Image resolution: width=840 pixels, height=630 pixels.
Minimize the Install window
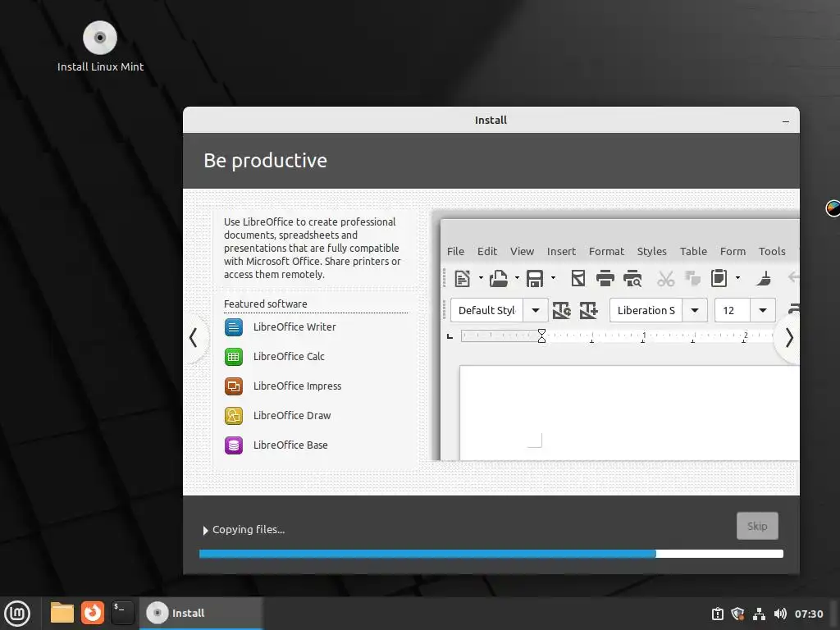pyautogui.click(x=785, y=121)
